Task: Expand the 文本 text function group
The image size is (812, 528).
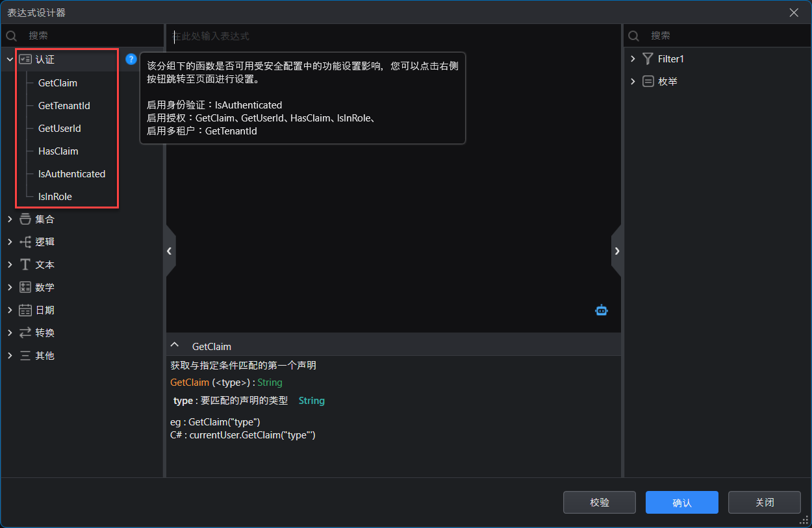Action: point(10,265)
